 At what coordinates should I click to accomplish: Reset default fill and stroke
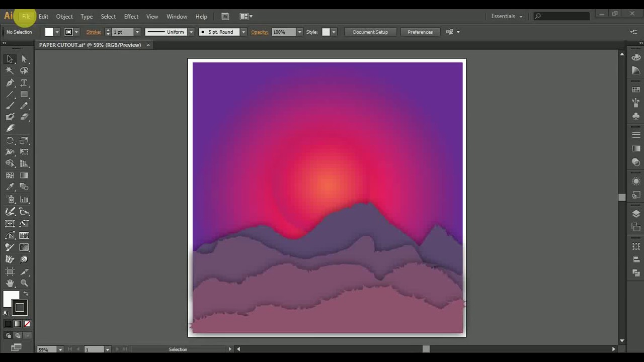pos(6,313)
